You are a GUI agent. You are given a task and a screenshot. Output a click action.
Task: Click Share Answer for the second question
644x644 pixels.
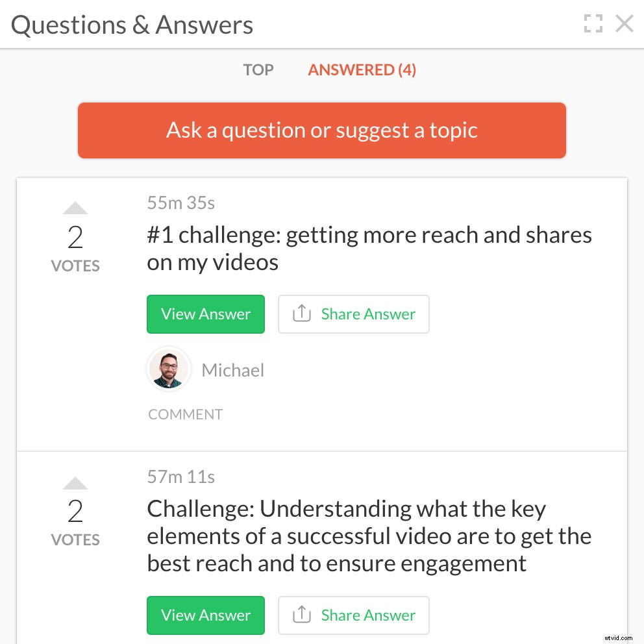pyautogui.click(x=354, y=615)
